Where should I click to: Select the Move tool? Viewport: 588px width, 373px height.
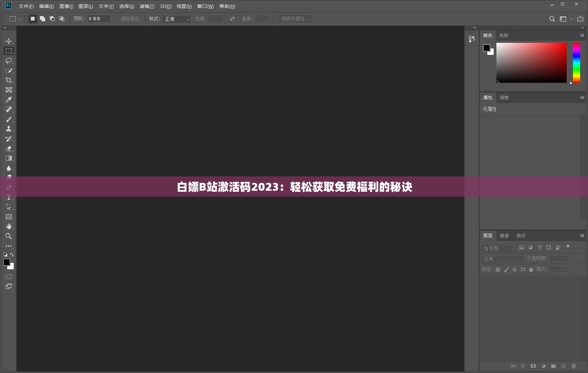pyautogui.click(x=9, y=41)
